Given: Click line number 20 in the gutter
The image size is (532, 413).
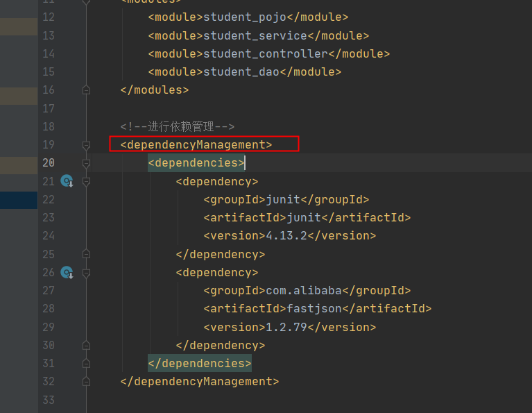Looking at the screenshot, I should [49, 163].
